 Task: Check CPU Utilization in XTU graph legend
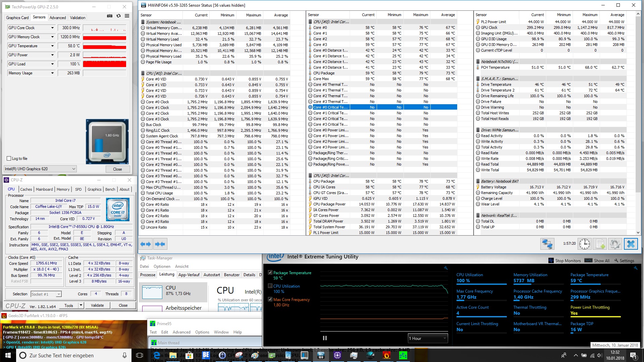[270, 286]
